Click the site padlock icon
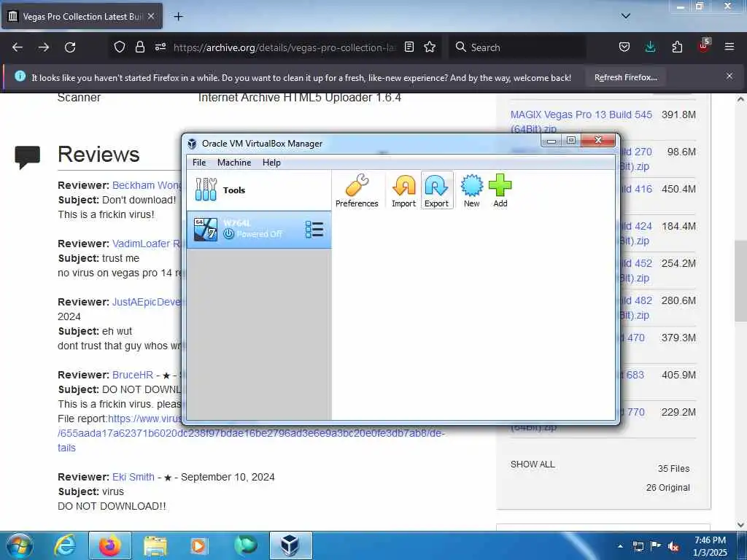 (x=139, y=47)
